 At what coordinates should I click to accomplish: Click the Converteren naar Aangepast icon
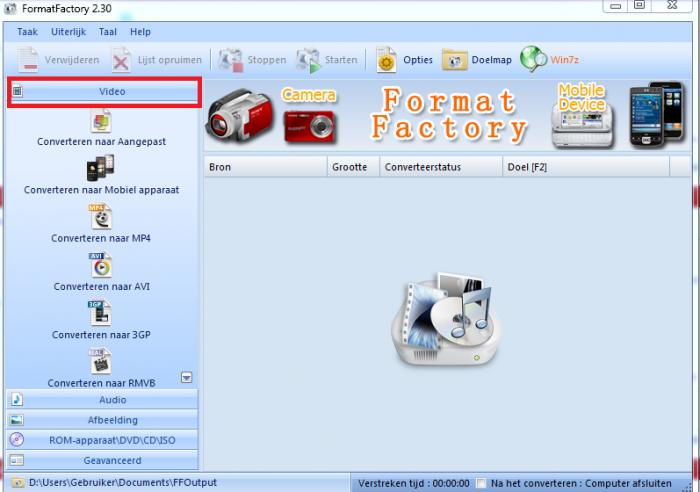101,121
